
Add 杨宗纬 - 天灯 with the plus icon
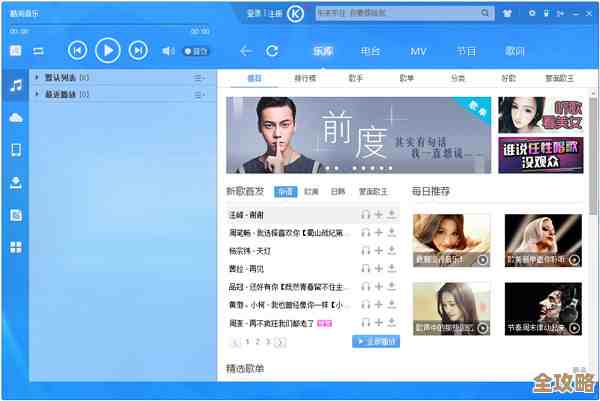pos(378,251)
